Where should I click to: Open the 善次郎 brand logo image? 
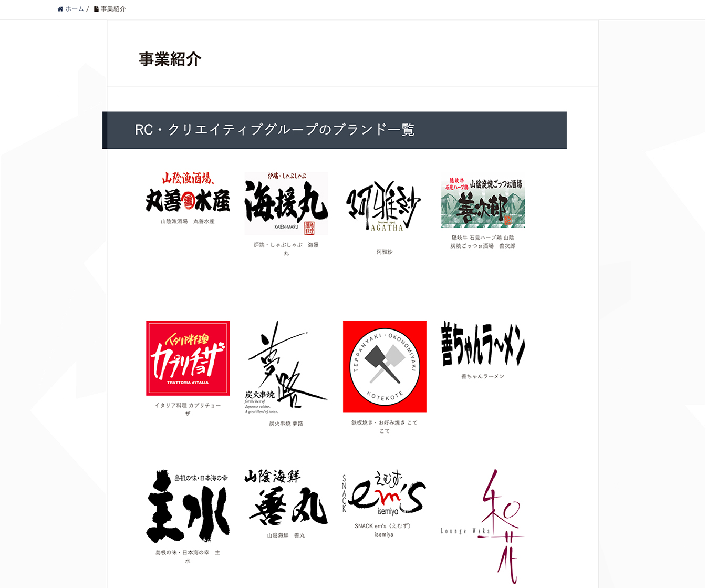click(483, 202)
